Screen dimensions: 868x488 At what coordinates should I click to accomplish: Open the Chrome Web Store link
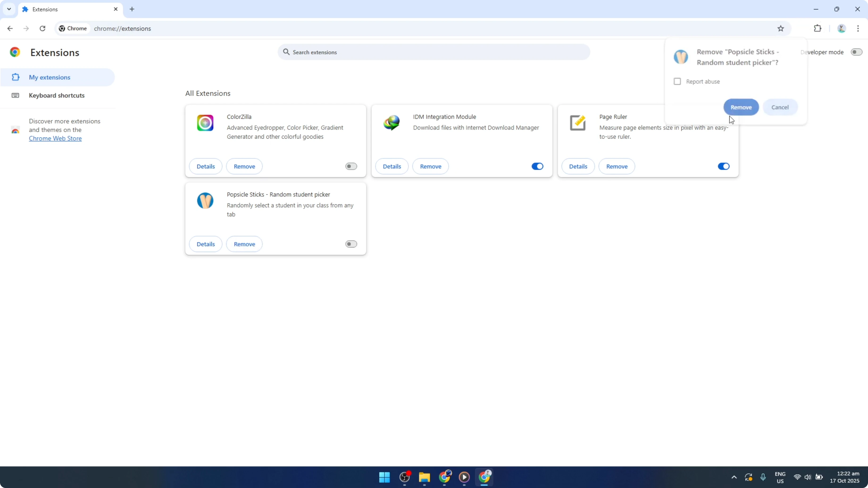[x=55, y=138]
